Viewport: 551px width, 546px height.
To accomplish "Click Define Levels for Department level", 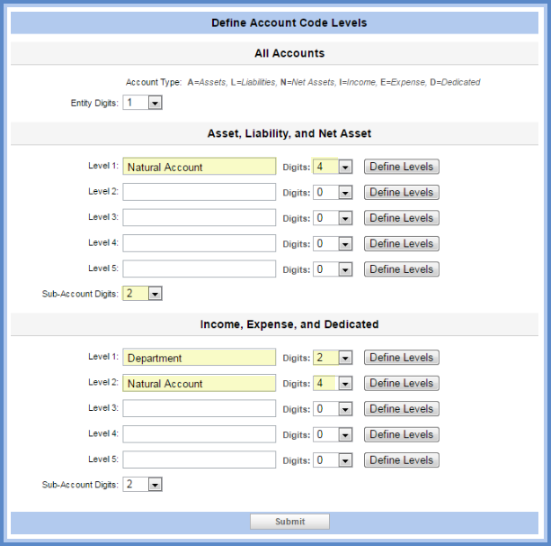I will coord(402,357).
